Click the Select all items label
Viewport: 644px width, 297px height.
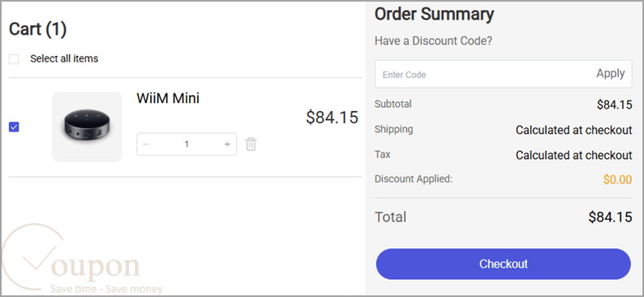tap(64, 58)
